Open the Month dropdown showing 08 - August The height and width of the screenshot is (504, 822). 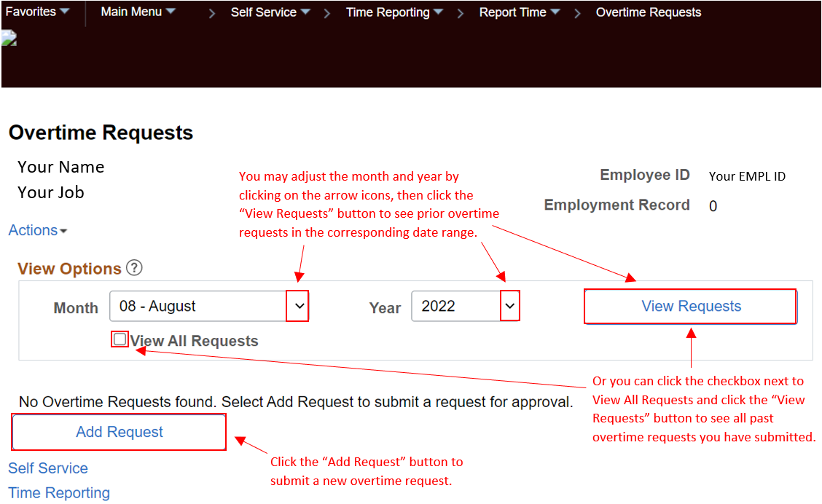[x=297, y=306]
